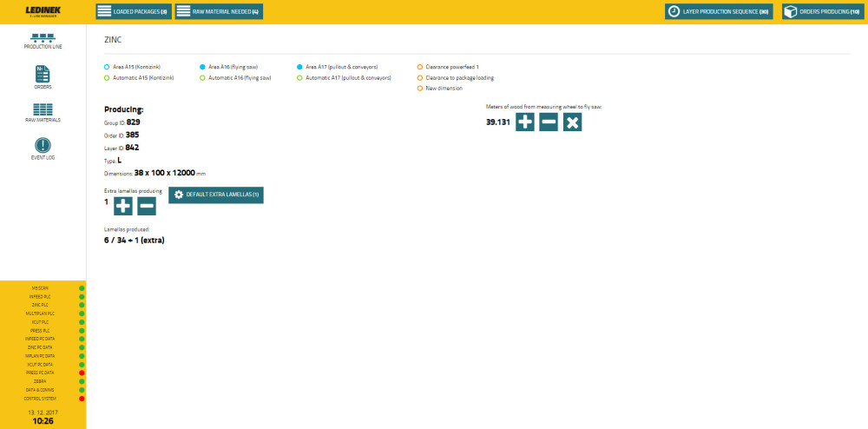
Task: Open the Production Line page in the sidebar
Action: click(43, 40)
